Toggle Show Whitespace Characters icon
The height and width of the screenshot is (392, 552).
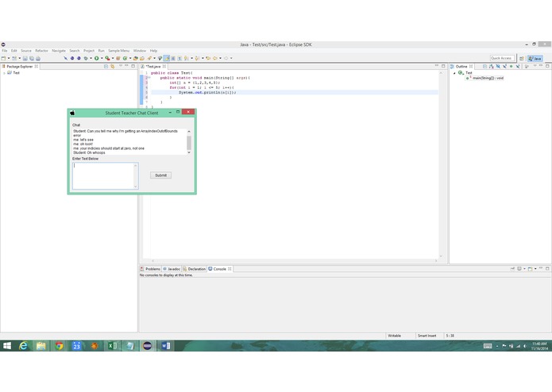click(x=179, y=59)
